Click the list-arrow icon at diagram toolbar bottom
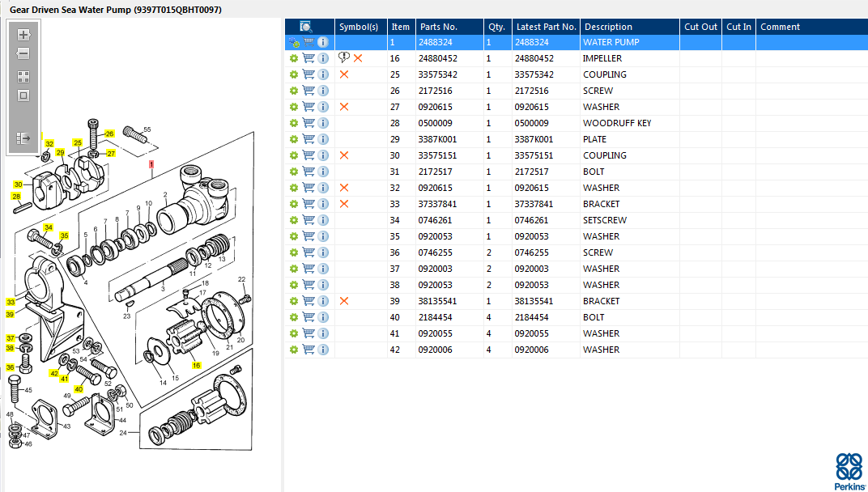Screen dimensions: 868x492 click(23, 138)
